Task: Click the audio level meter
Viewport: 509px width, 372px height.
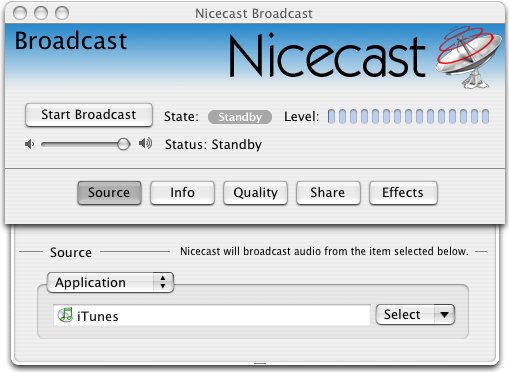Action: (408, 116)
